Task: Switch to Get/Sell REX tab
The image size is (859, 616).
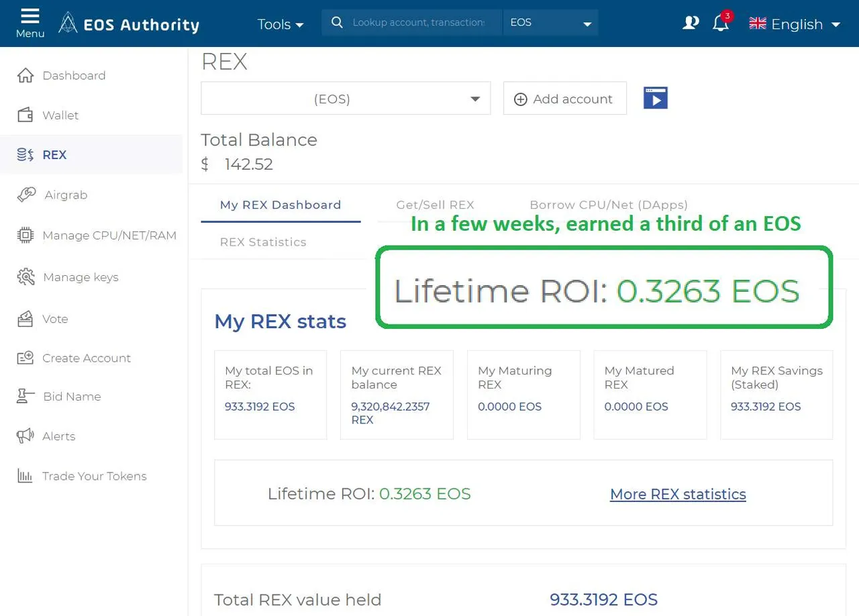Action: coord(435,205)
